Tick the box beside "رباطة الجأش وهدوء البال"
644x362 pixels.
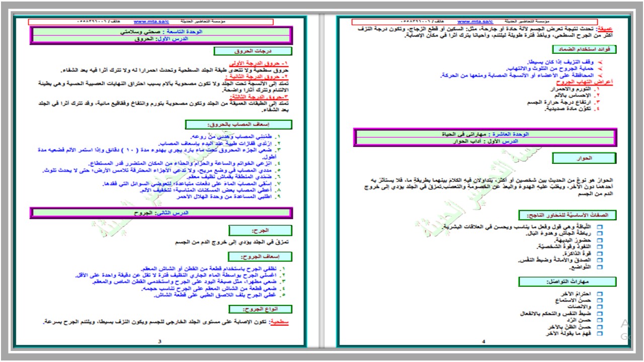click(x=599, y=234)
